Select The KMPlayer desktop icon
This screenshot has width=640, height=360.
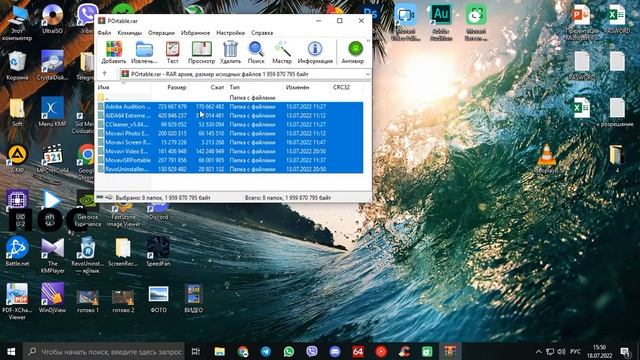point(52,255)
